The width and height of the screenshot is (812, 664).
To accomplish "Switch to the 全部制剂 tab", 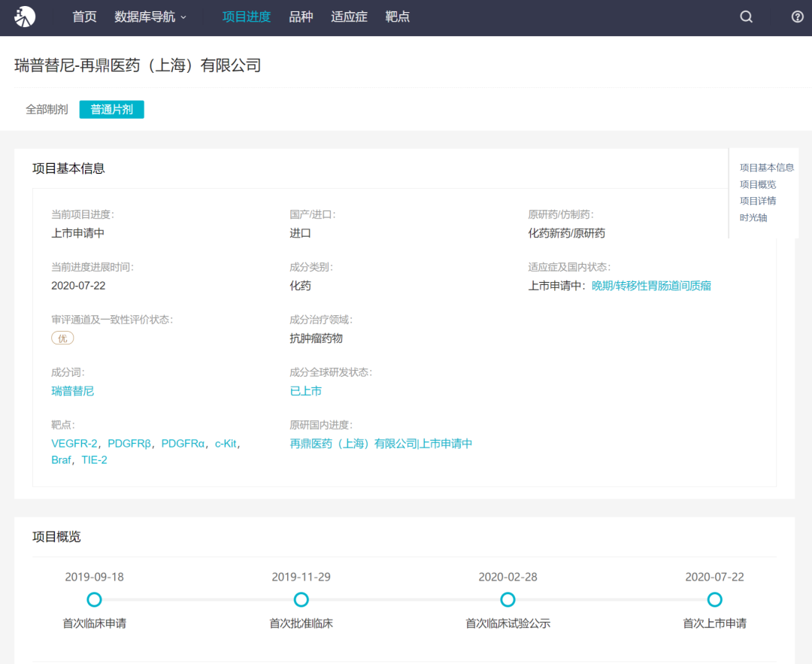I will 47,109.
